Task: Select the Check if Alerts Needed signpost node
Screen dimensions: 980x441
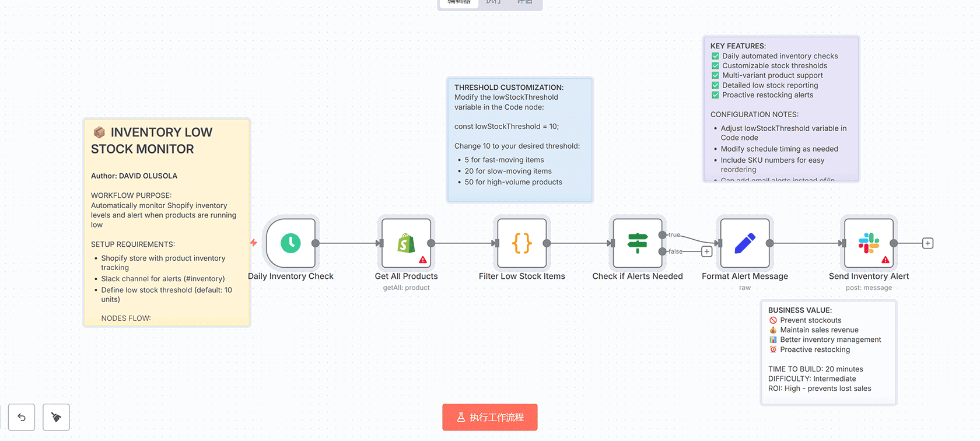Action: click(x=637, y=243)
